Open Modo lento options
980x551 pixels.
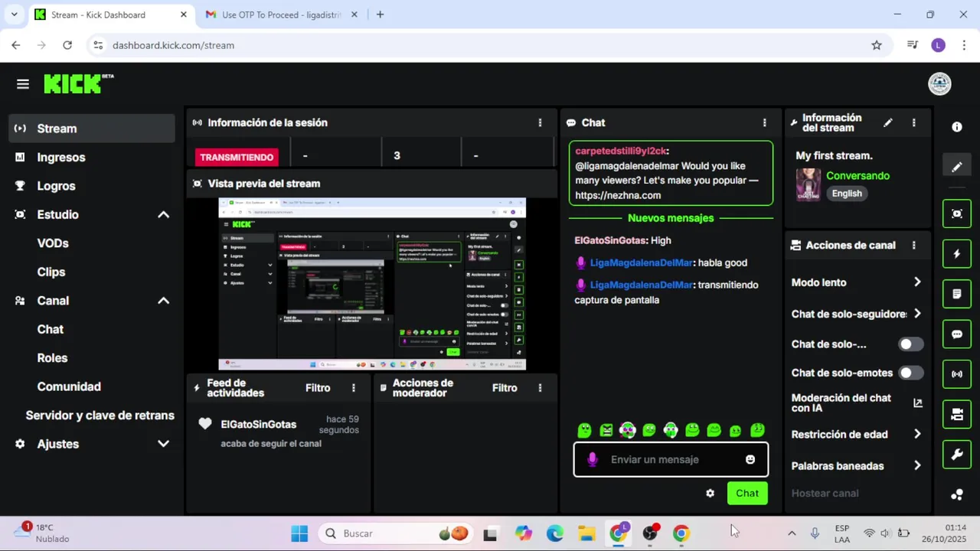pos(857,282)
